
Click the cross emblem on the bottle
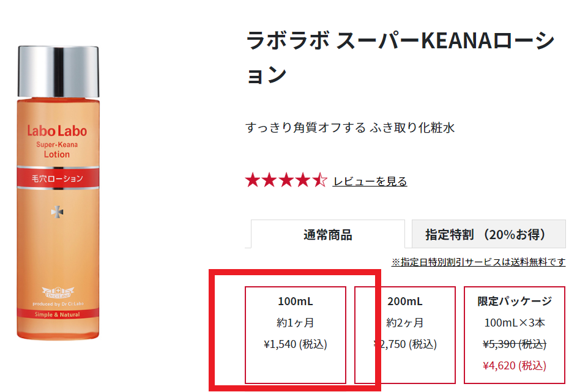tap(57, 212)
